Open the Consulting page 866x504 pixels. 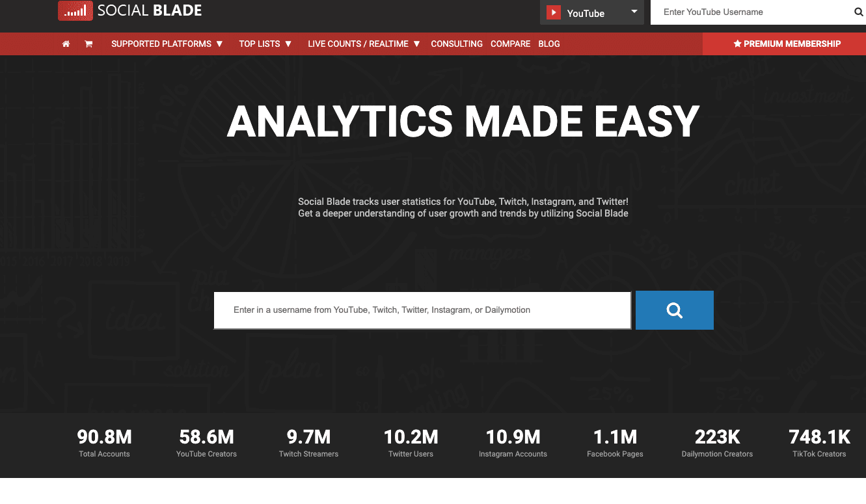pyautogui.click(x=457, y=44)
